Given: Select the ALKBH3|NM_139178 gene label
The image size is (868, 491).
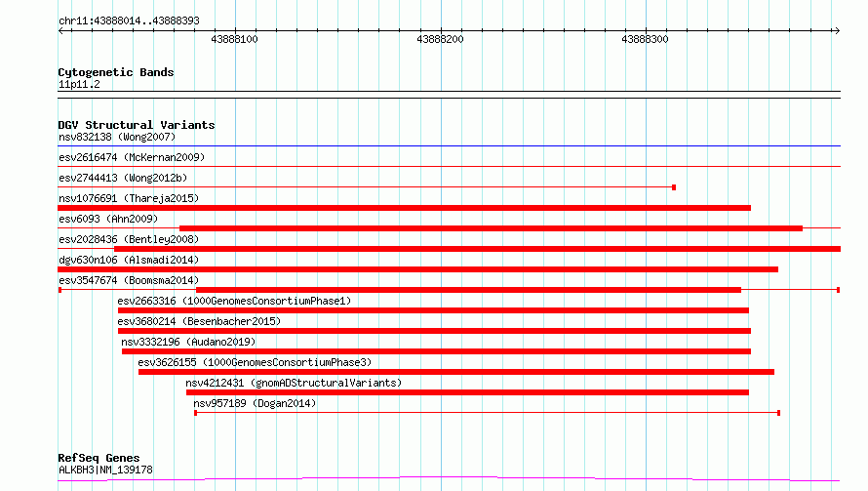Looking at the screenshot, I should pyautogui.click(x=105, y=470).
